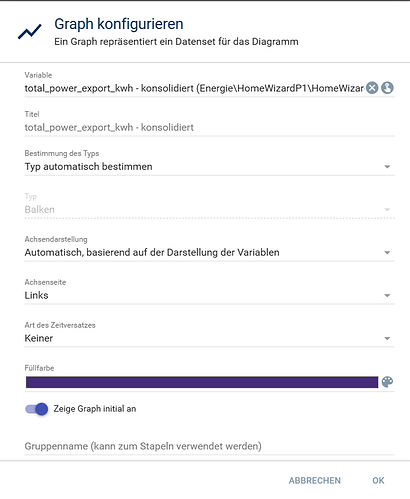
Task: Click the Zeige Graph initial an label
Action: 95,409
